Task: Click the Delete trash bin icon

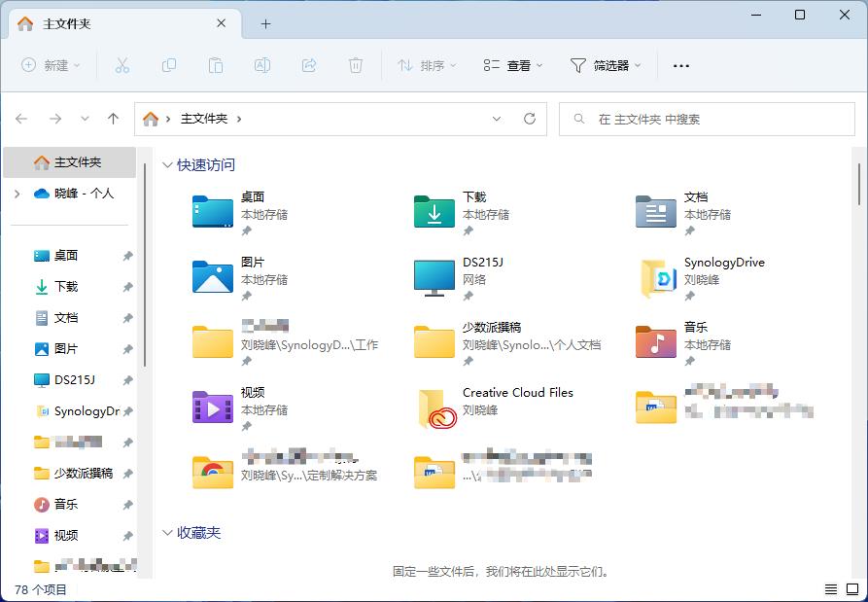Action: tap(356, 65)
